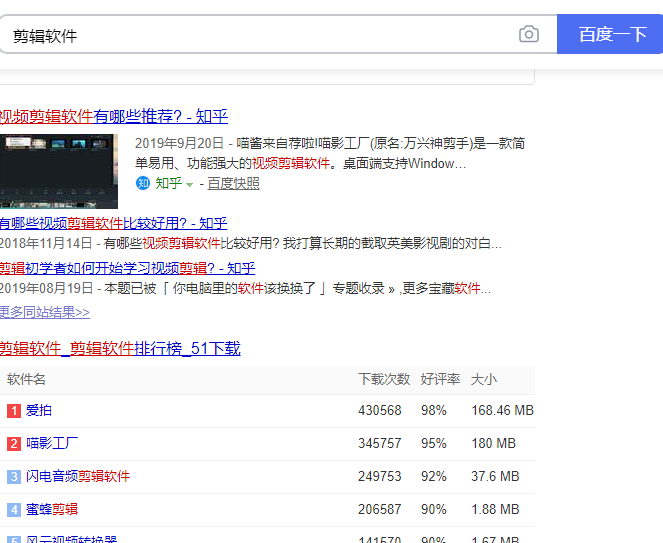663x543 pixels.
Task: Open the video editor thumbnail image
Action: coord(59,171)
